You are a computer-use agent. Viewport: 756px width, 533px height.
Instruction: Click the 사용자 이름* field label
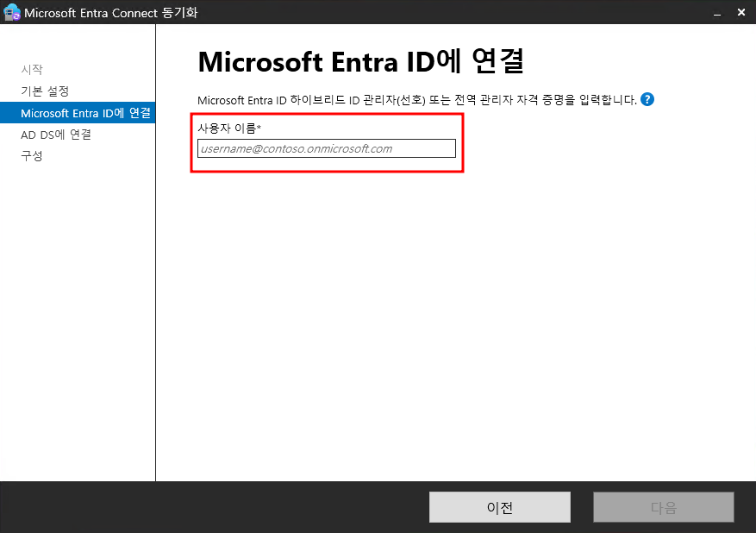tap(229, 128)
